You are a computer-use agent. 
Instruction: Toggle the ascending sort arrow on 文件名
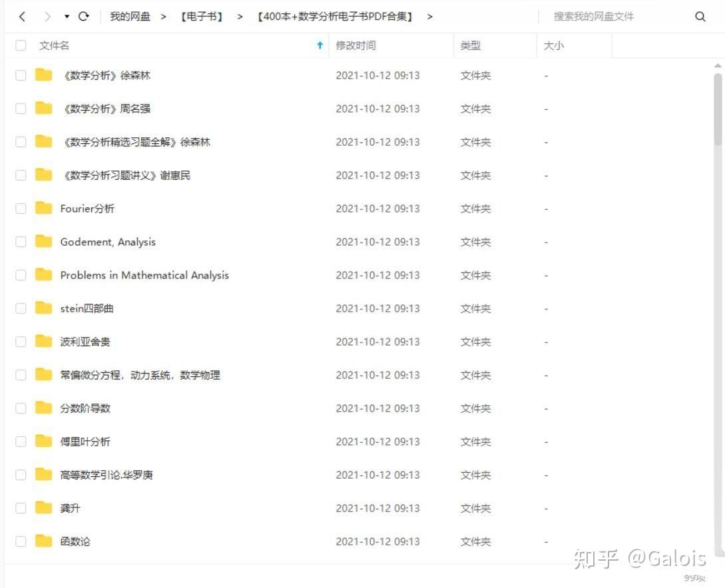(320, 46)
